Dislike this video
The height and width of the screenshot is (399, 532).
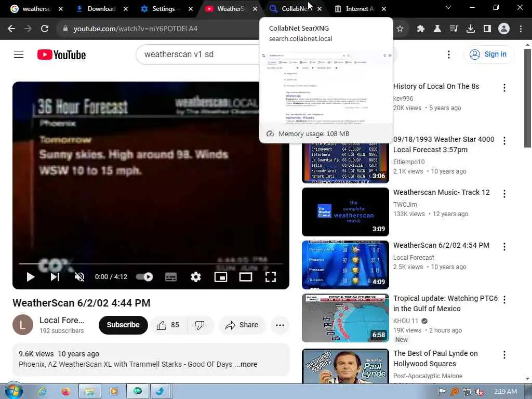[x=199, y=325]
